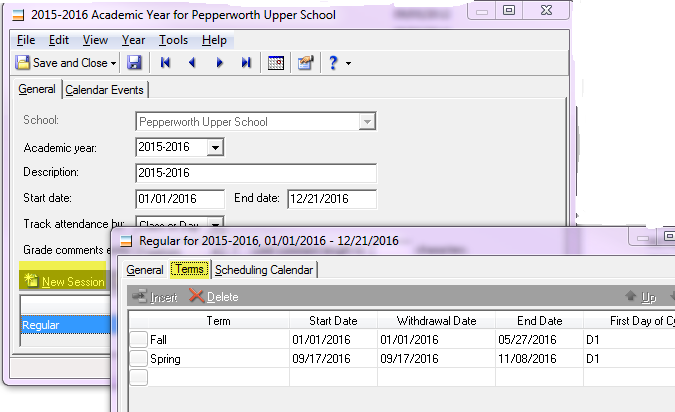Go to previous record arrow icon
Image resolution: width=675 pixels, height=412 pixels.
(192, 63)
